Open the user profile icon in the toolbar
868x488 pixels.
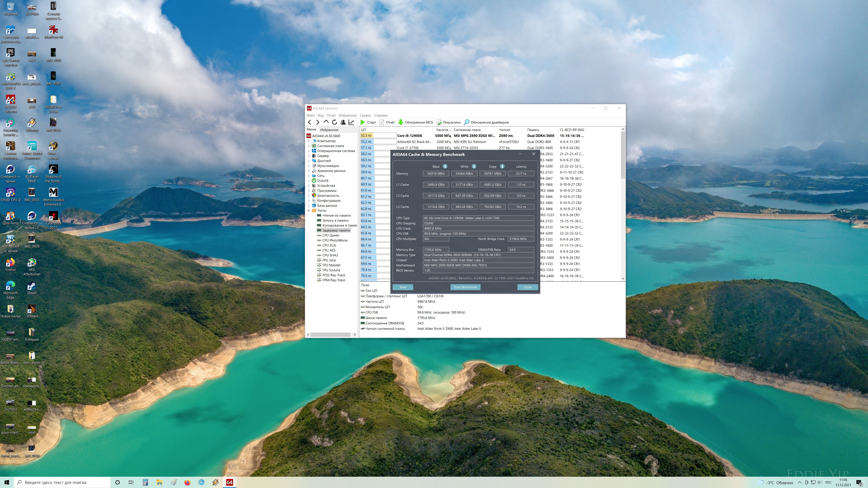tap(343, 122)
